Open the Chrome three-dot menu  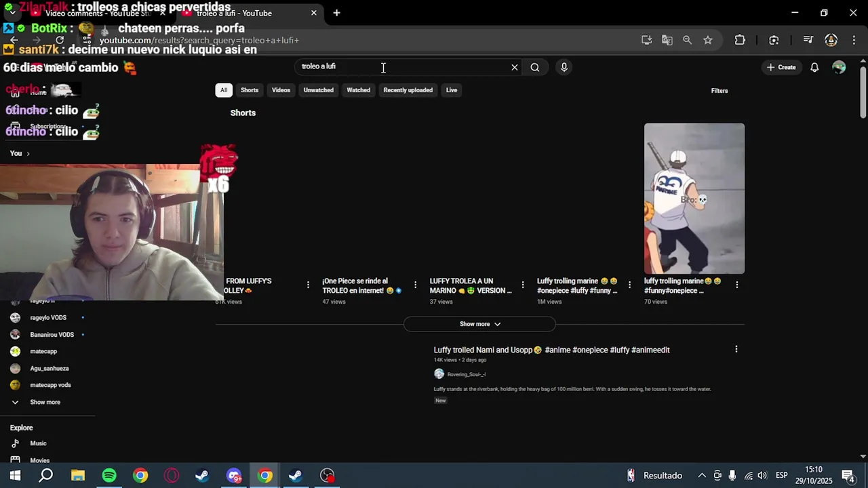coord(854,40)
